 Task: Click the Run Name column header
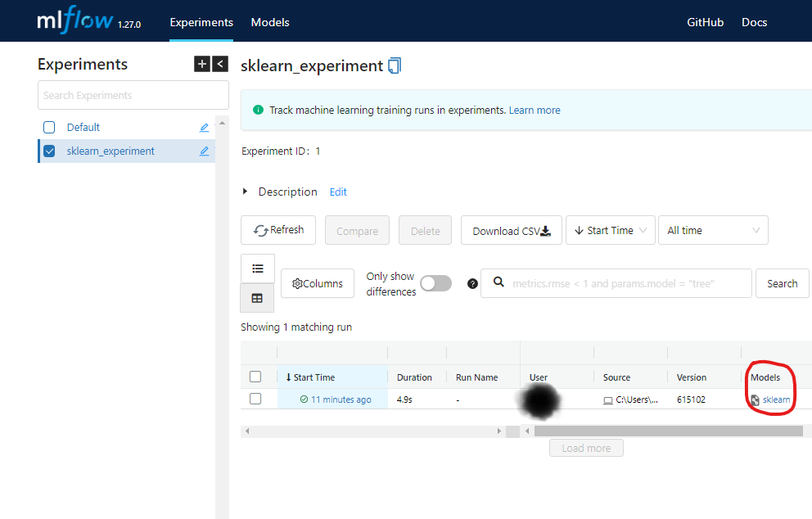tap(476, 377)
